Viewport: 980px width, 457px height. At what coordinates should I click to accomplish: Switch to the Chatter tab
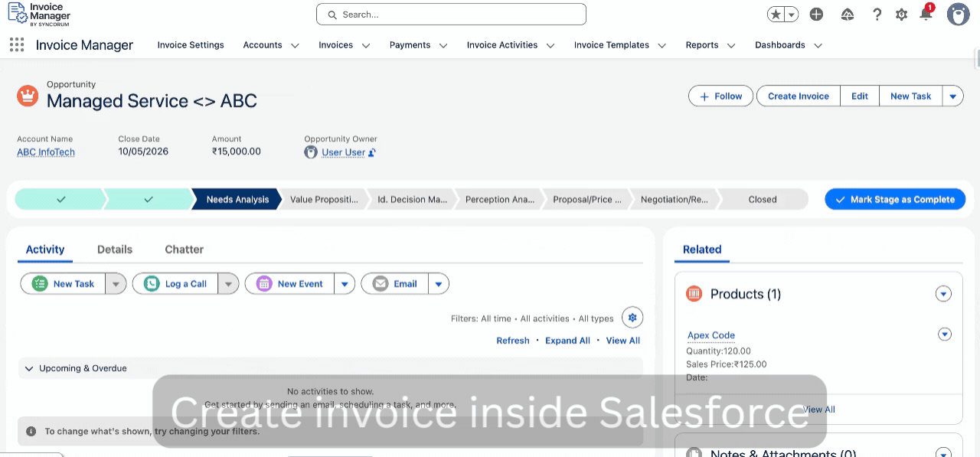pyautogui.click(x=185, y=250)
